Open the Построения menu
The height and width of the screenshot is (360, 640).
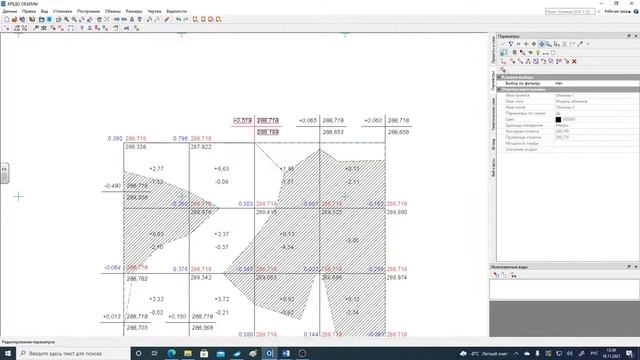click(x=88, y=11)
